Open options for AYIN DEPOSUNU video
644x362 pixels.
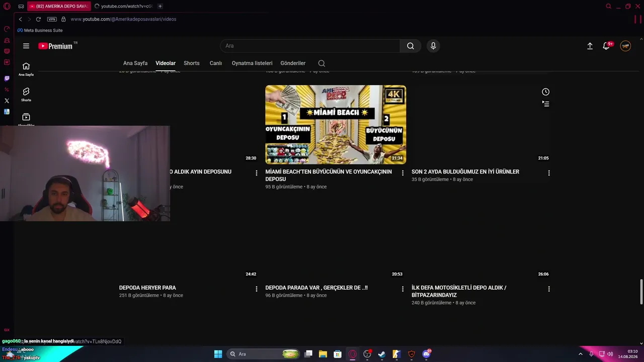click(x=256, y=173)
